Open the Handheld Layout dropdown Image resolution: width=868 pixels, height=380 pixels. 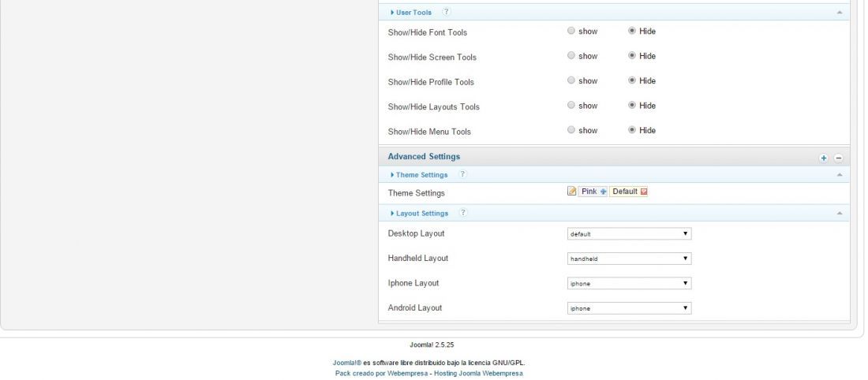[630, 259]
